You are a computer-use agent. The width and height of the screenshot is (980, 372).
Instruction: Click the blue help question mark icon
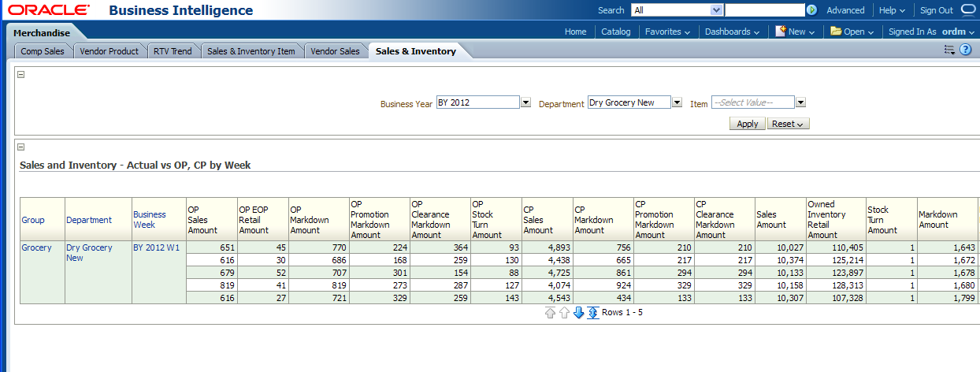(965, 50)
